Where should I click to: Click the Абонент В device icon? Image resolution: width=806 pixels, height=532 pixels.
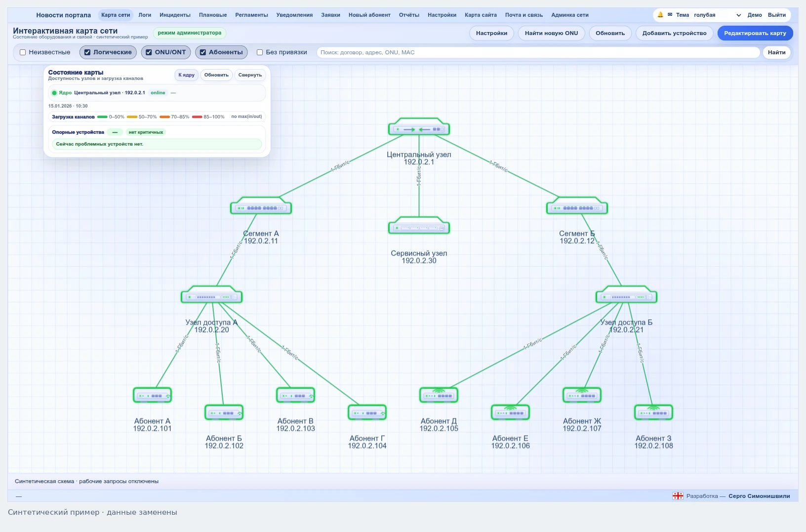click(295, 395)
